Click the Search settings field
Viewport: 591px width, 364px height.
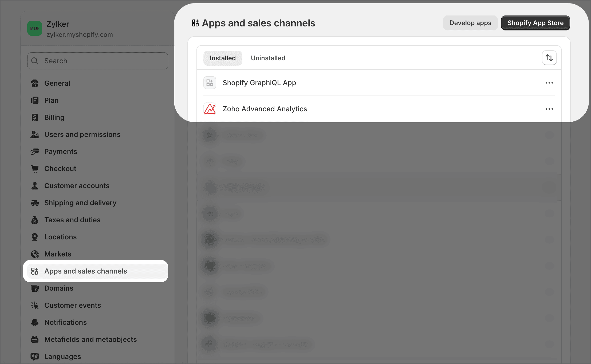(x=98, y=61)
